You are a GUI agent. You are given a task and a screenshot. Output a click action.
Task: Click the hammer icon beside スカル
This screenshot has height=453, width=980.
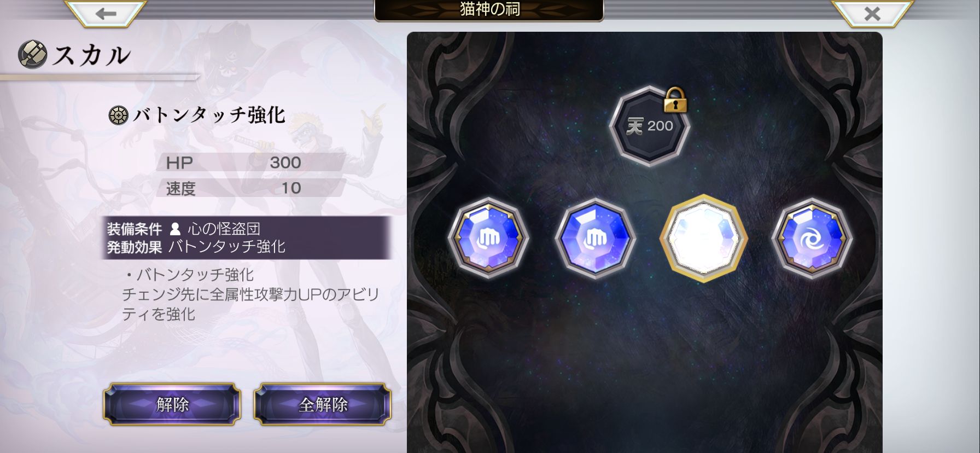[x=33, y=54]
